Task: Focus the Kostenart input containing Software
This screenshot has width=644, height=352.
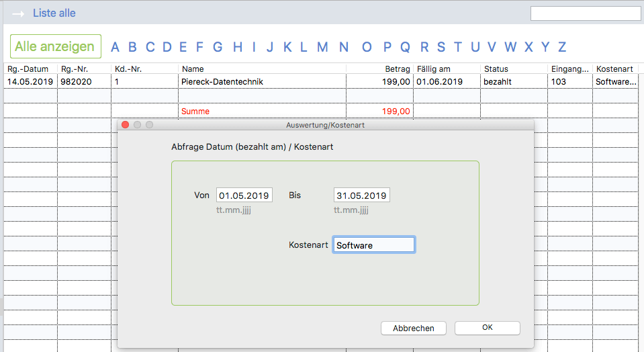Action: (374, 245)
